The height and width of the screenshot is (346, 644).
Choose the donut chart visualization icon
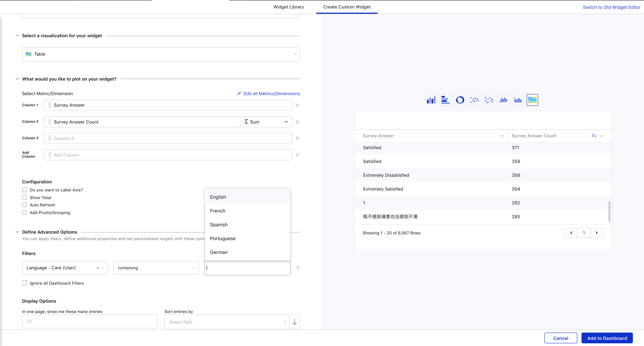pos(460,100)
